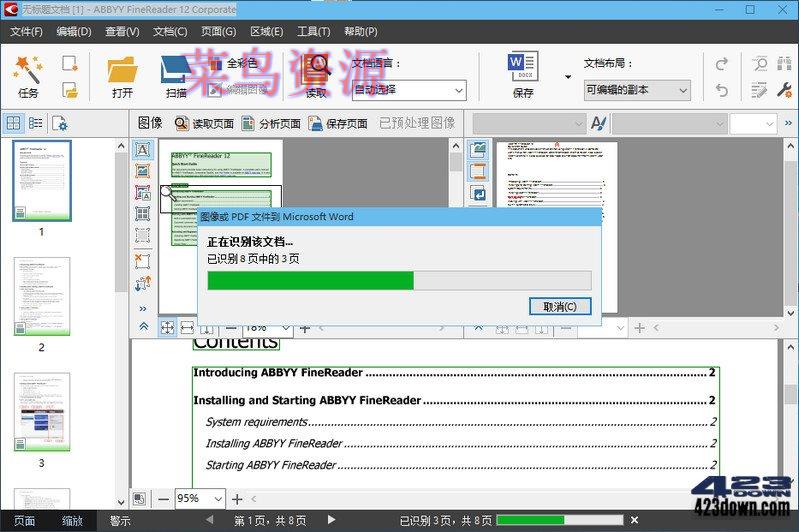Select the draw table area tool
The image size is (799, 532).
pyautogui.click(x=143, y=214)
